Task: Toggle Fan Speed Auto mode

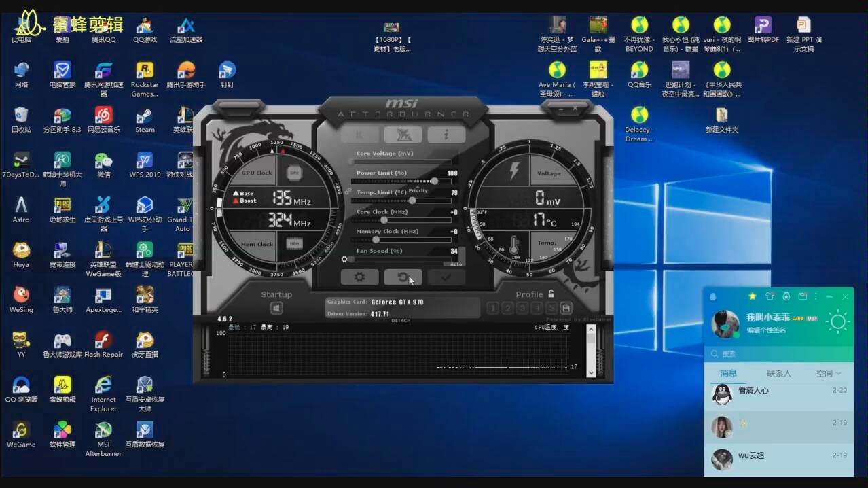Action: click(x=456, y=264)
